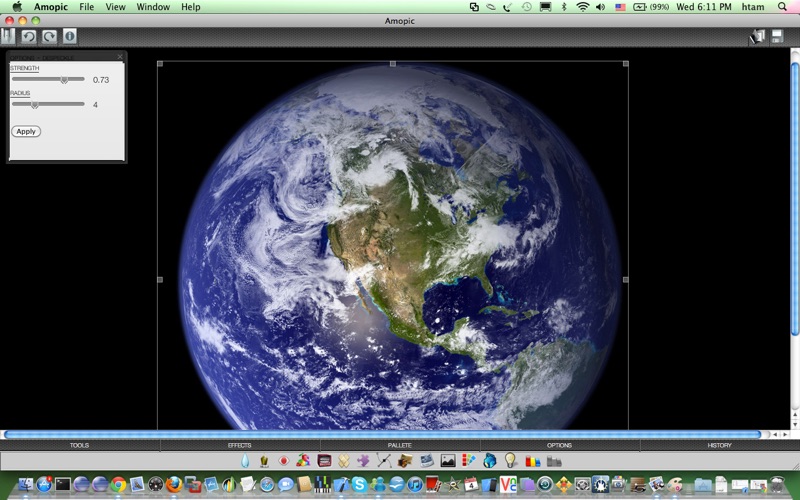Open the Window menu
The image size is (800, 500).
(x=153, y=7)
